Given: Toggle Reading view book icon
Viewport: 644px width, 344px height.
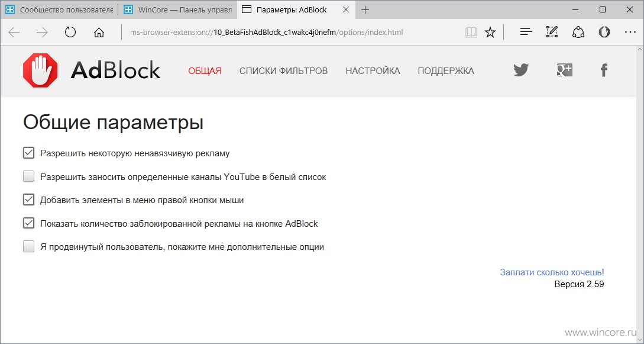Looking at the screenshot, I should click(x=471, y=32).
